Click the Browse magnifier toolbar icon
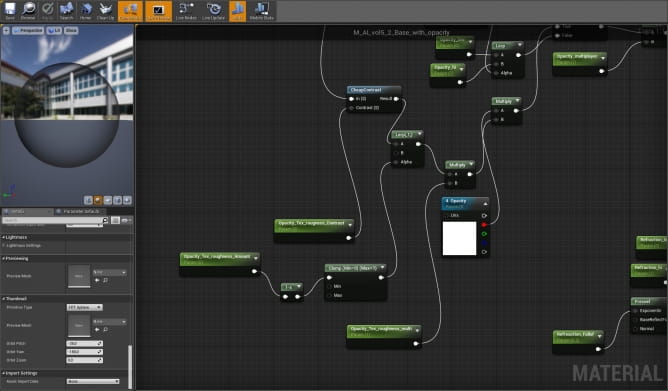The height and width of the screenshot is (391, 668). pos(29,11)
